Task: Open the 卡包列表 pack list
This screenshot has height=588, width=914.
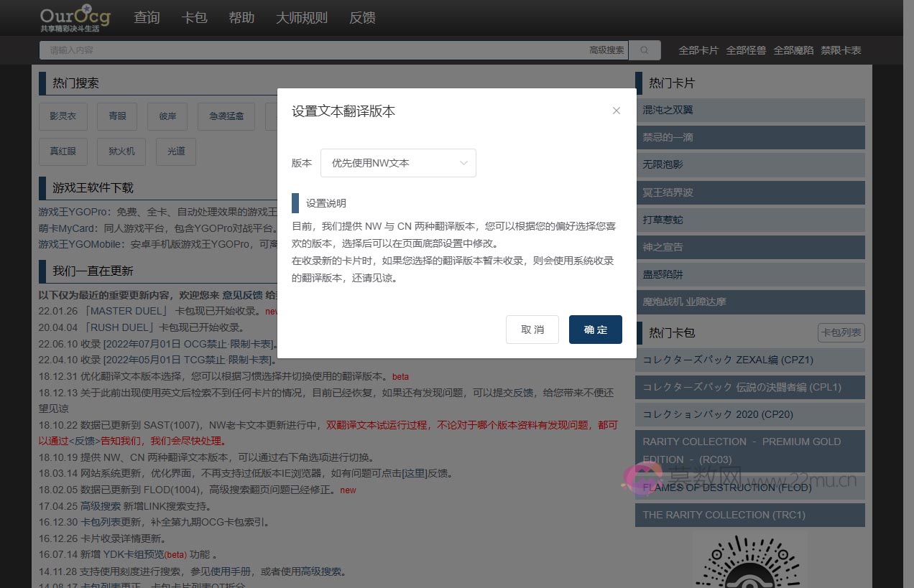Action: pos(840,332)
